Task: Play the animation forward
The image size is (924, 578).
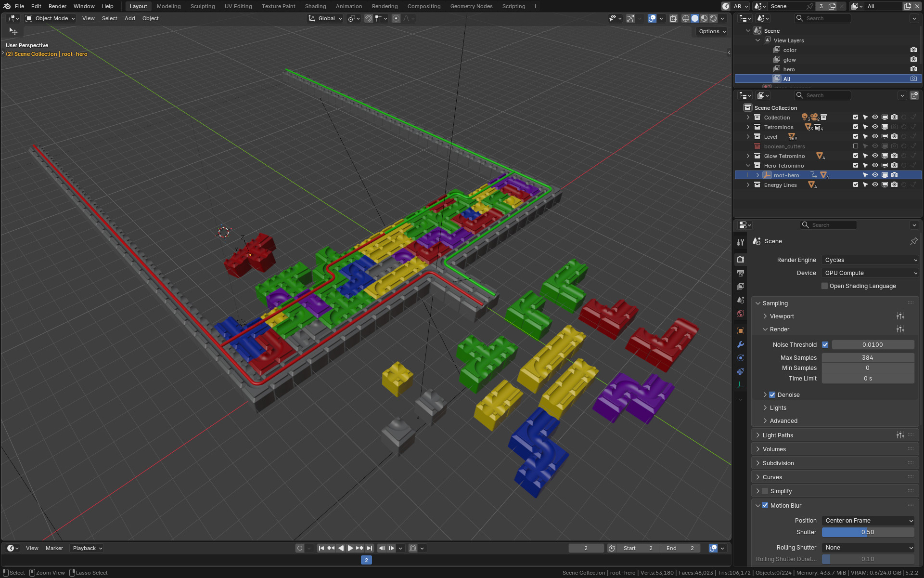Action: pos(350,548)
